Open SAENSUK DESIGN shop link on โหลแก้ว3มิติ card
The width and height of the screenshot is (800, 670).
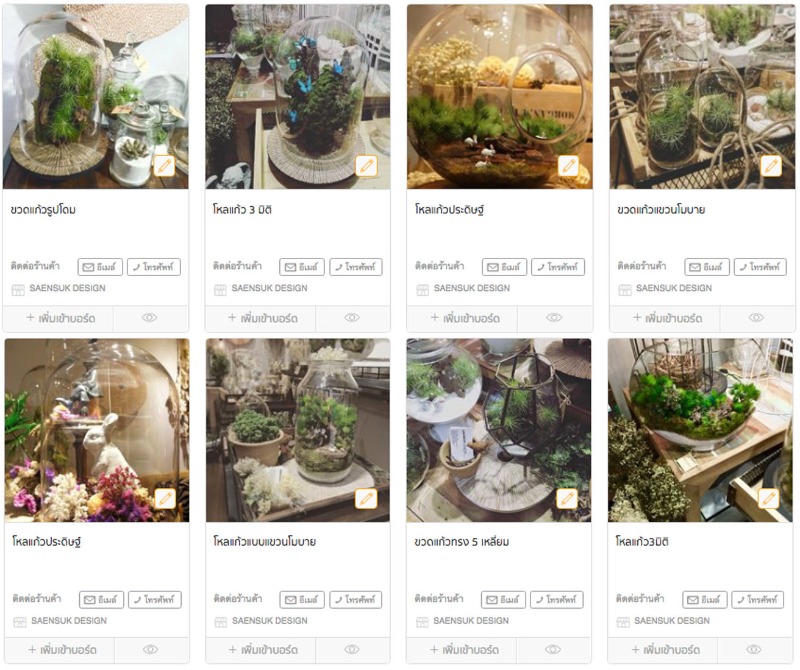(x=671, y=621)
